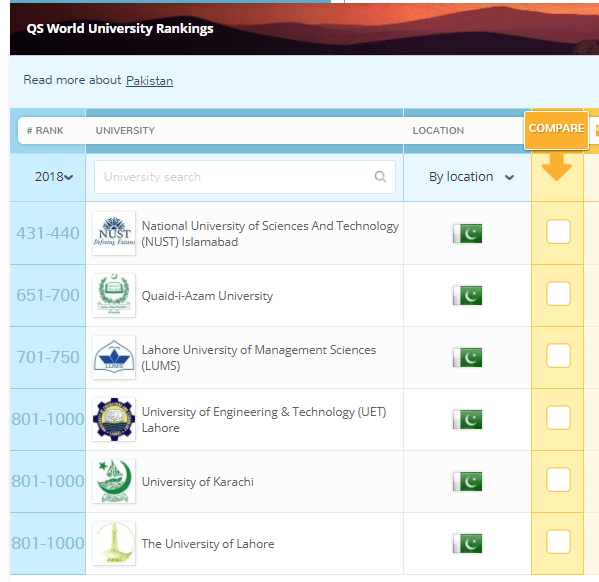The height and width of the screenshot is (582, 599).
Task: Focus the University search field
Action: (x=244, y=177)
